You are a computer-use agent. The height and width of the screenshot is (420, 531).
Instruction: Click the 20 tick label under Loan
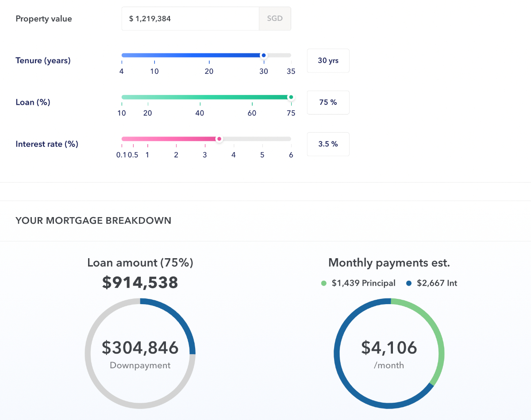pyautogui.click(x=148, y=113)
